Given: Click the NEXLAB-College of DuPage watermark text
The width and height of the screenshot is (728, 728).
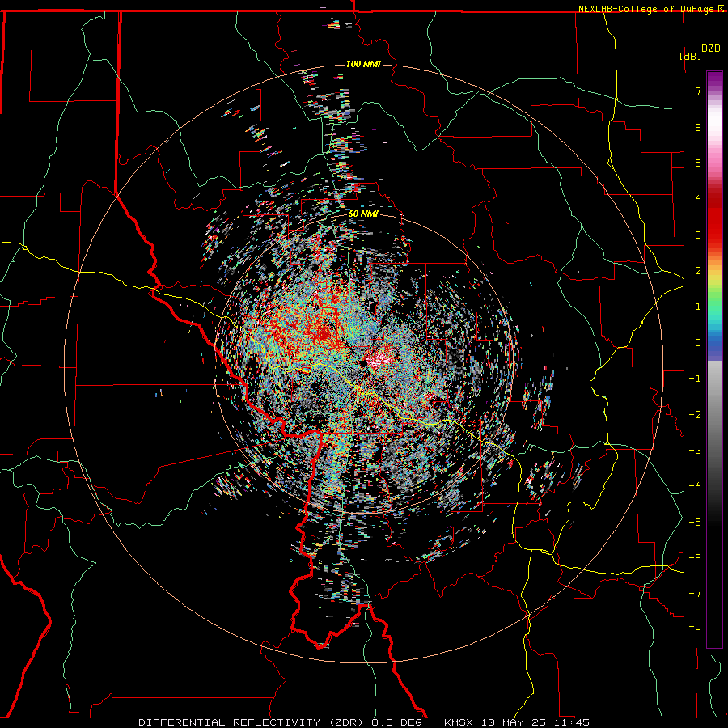Looking at the screenshot, I should pos(648,9).
